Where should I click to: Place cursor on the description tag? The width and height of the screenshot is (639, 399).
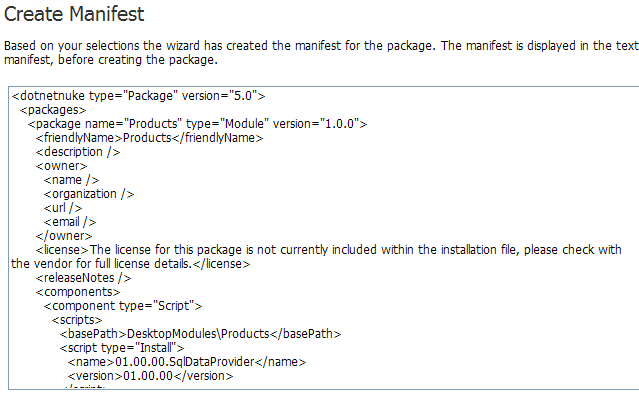[x=78, y=152]
